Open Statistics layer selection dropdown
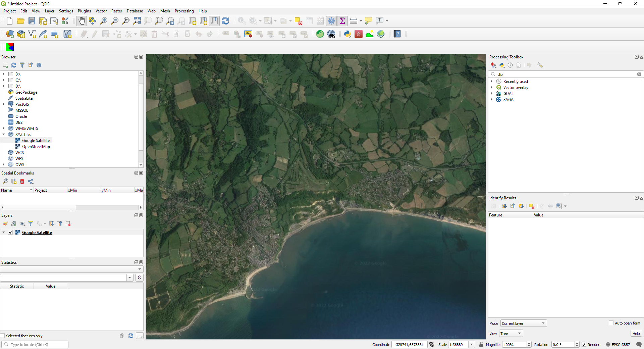The height and width of the screenshot is (349, 644). 72,269
